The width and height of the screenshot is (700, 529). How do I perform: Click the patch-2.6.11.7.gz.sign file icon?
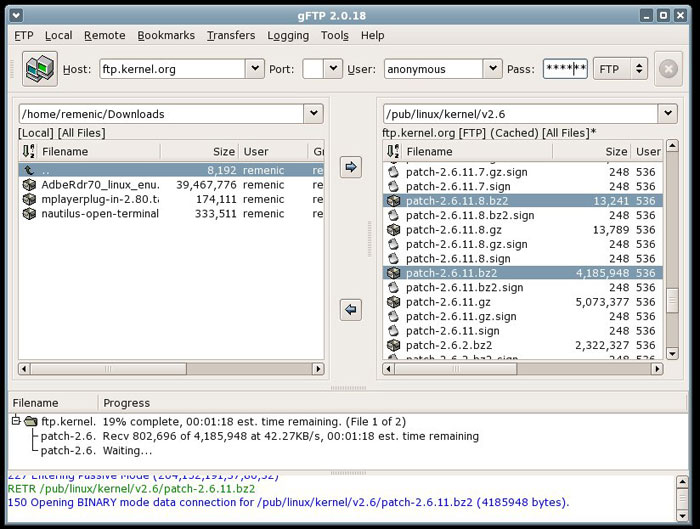point(393,172)
